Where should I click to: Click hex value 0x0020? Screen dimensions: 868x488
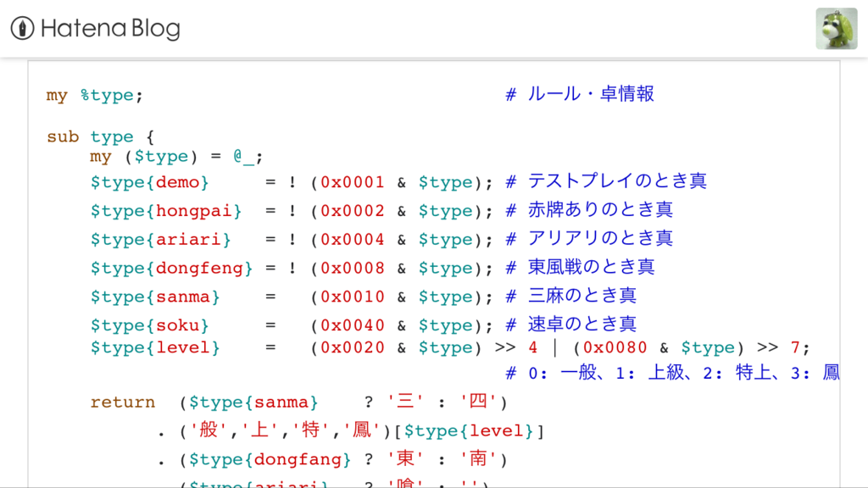[352, 348]
